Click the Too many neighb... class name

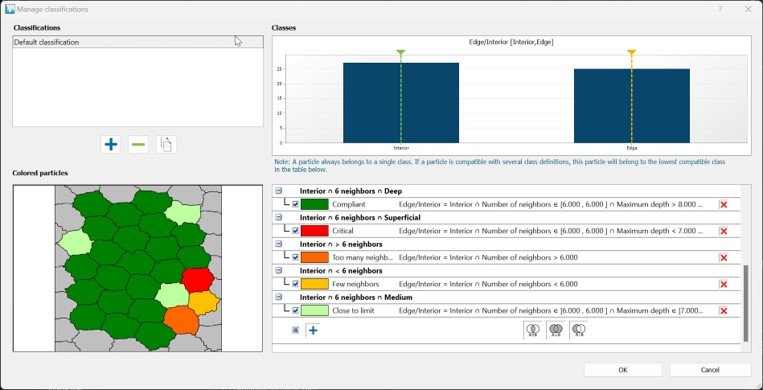(x=363, y=258)
